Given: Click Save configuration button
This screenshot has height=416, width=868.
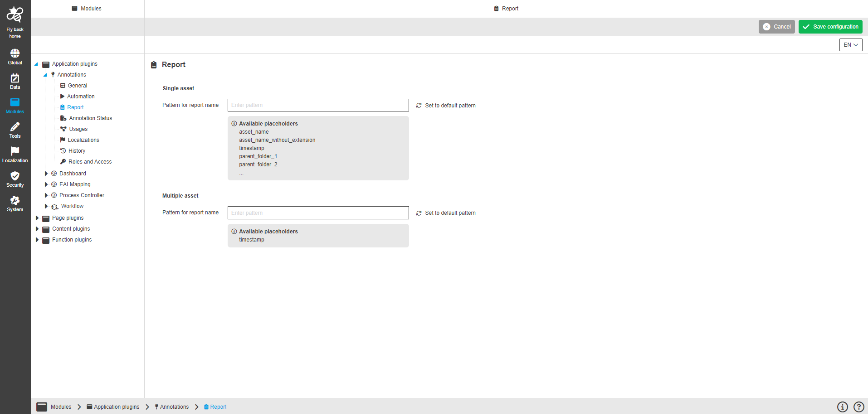Looking at the screenshot, I should pyautogui.click(x=830, y=26).
